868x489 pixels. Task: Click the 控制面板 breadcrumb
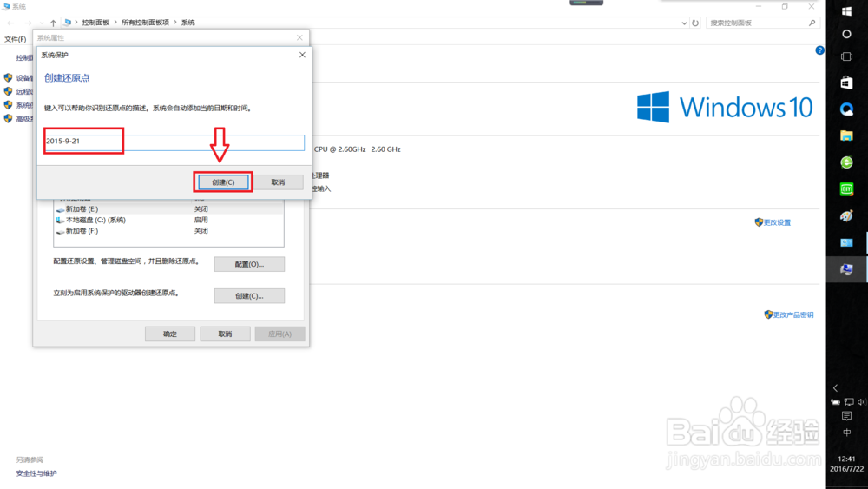pos(95,23)
